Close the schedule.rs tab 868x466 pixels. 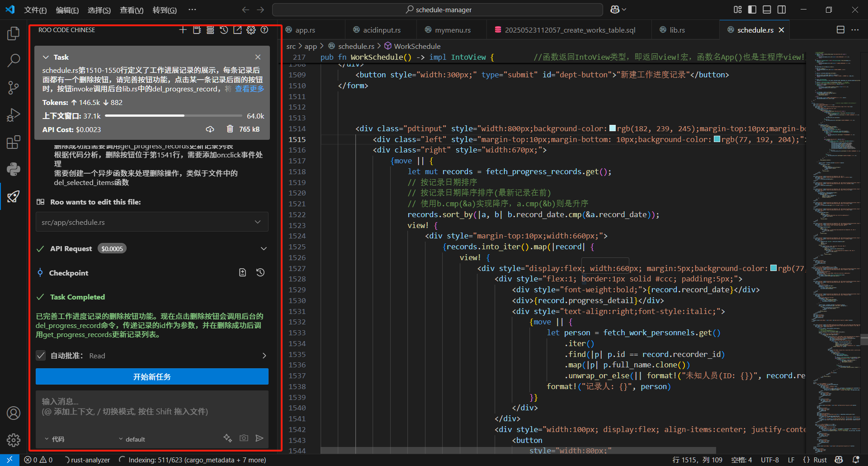tap(781, 30)
